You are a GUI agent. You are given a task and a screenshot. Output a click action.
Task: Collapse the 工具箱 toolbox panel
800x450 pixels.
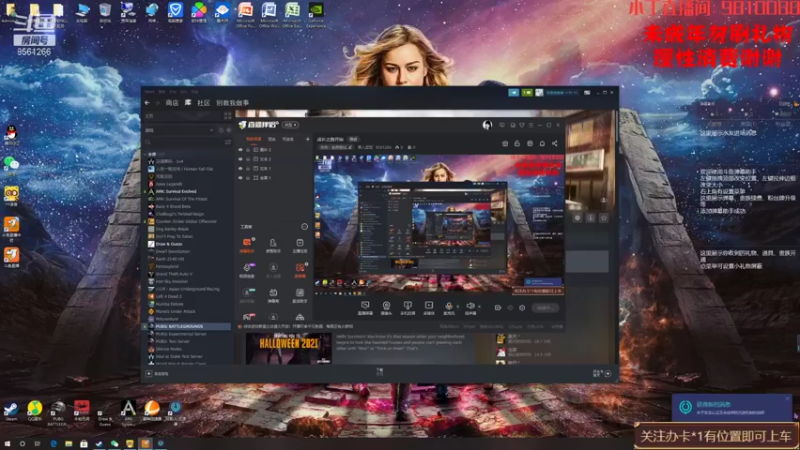305,227
